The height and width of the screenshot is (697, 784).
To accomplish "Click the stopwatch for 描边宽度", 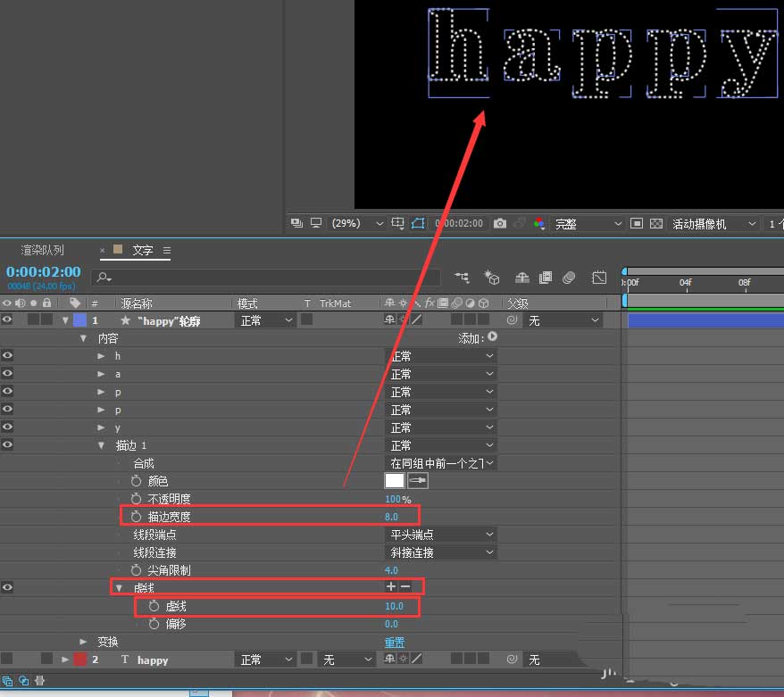I will coord(137,517).
